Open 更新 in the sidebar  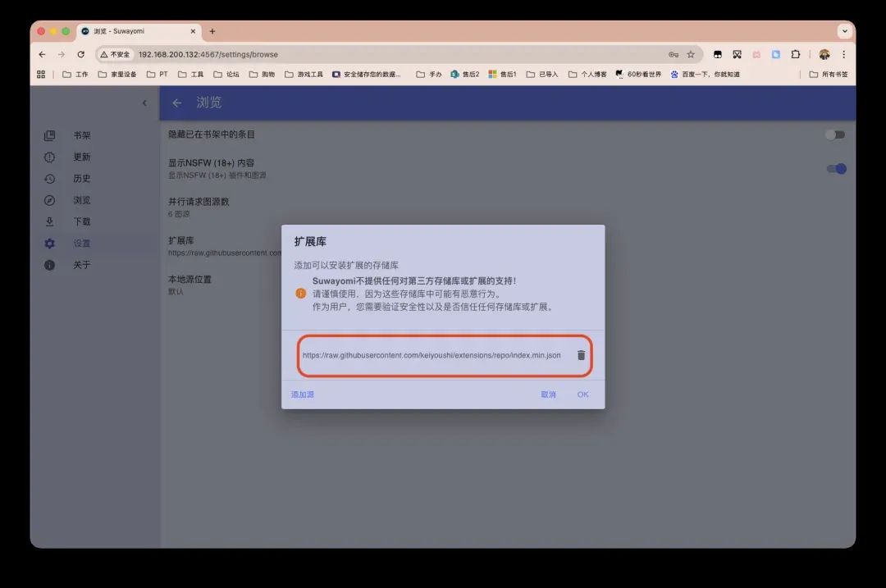[x=94, y=157]
